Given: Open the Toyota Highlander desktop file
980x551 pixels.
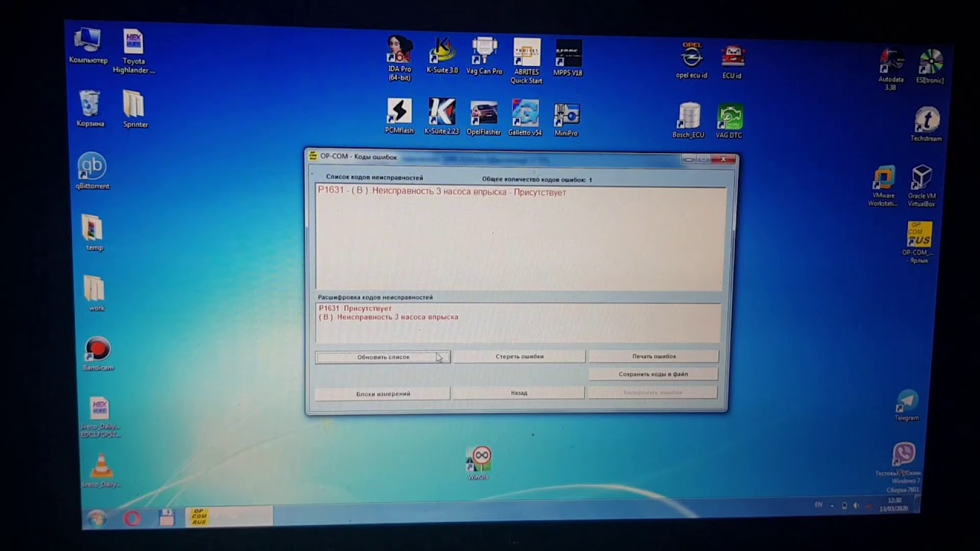Looking at the screenshot, I should [x=134, y=51].
